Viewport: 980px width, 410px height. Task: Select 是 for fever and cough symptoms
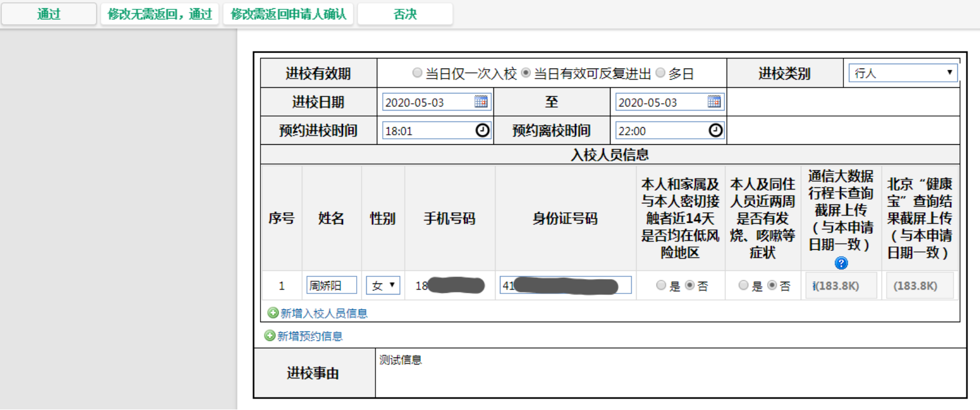point(743,285)
